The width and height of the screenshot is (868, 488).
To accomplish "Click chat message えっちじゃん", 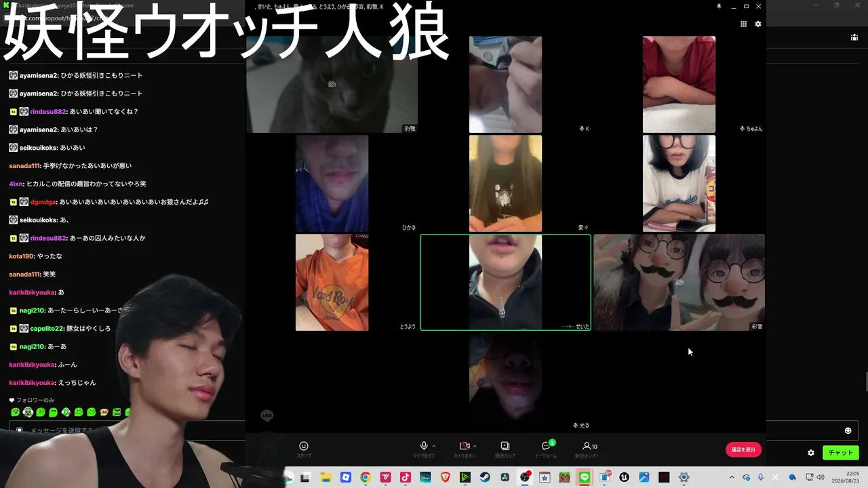I will tap(77, 383).
